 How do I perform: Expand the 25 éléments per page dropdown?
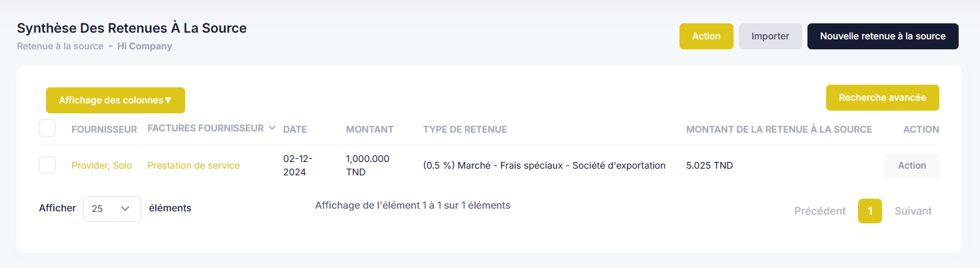112,209
